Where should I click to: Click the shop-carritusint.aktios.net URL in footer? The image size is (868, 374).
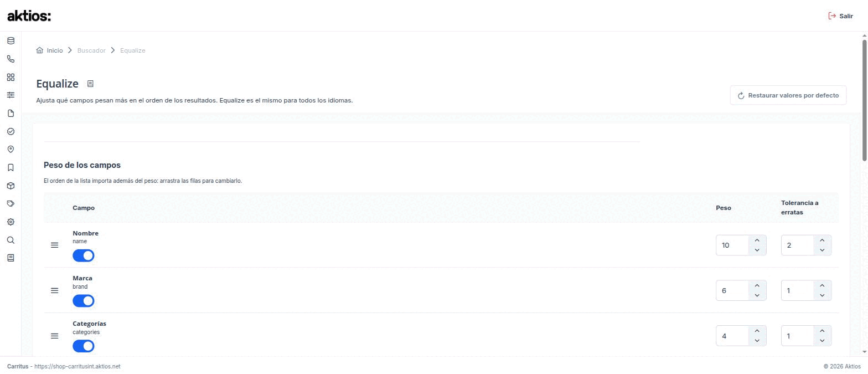click(x=77, y=367)
